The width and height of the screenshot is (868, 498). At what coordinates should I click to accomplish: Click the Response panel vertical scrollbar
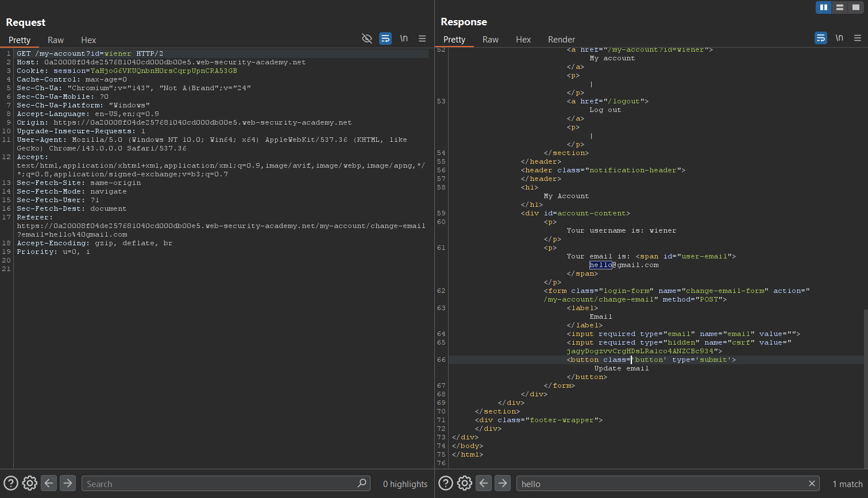(866, 388)
